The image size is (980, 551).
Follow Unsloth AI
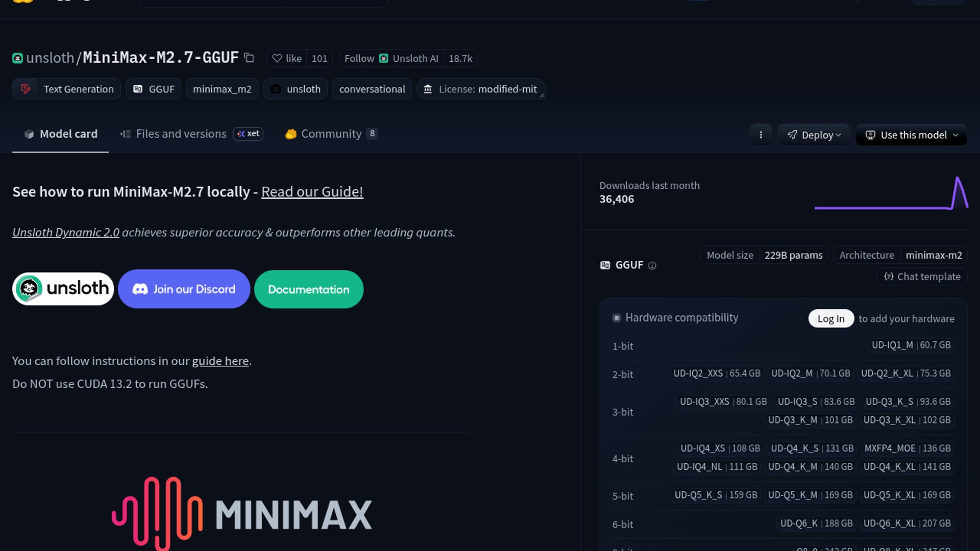pyautogui.click(x=359, y=58)
